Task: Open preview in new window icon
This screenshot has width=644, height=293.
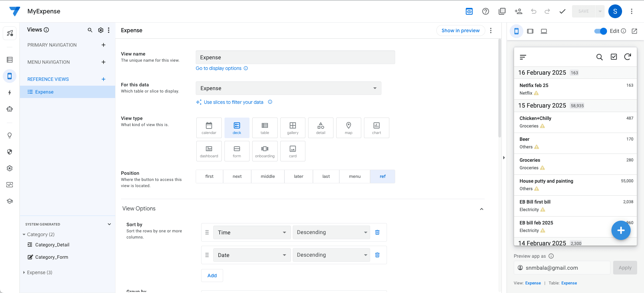Action: coord(634,31)
